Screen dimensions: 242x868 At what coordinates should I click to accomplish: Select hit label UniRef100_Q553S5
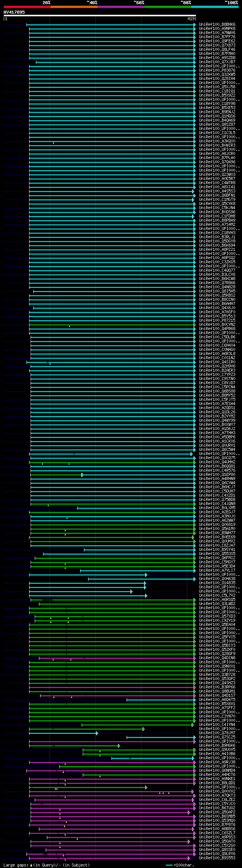(x=217, y=554)
